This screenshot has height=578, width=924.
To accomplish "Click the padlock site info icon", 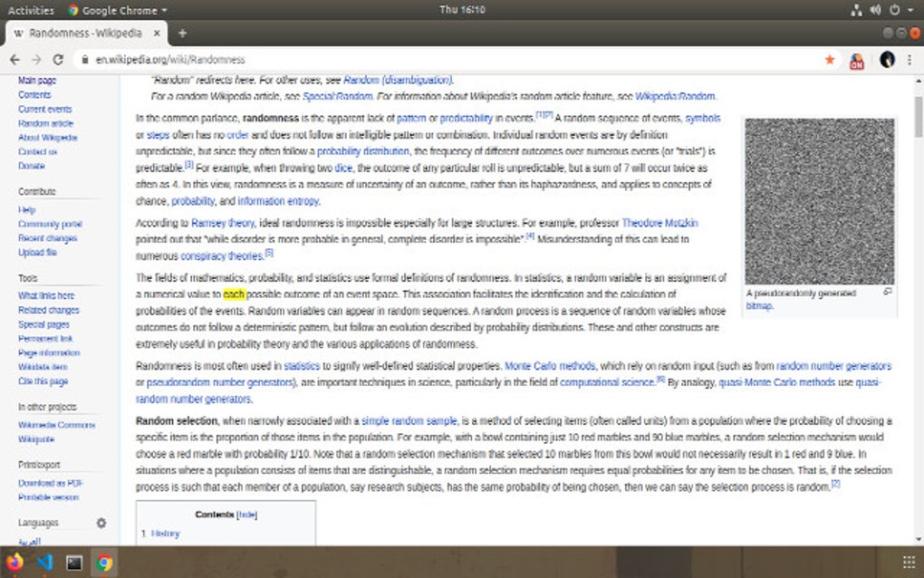I will tap(85, 60).
